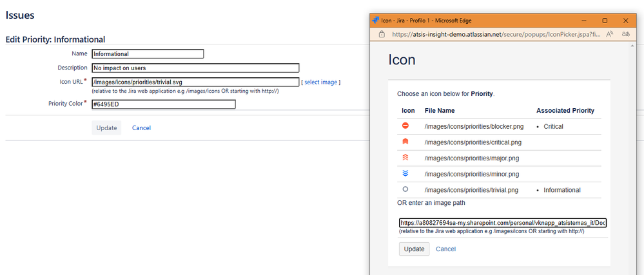
Task: Click the popup's vertical scrollbar up arrow
Action: pos(633,46)
